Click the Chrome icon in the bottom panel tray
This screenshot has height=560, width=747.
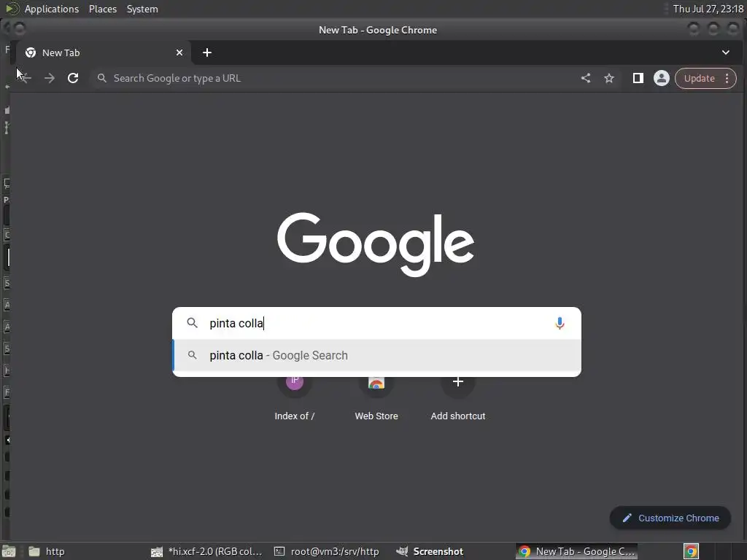point(691,551)
